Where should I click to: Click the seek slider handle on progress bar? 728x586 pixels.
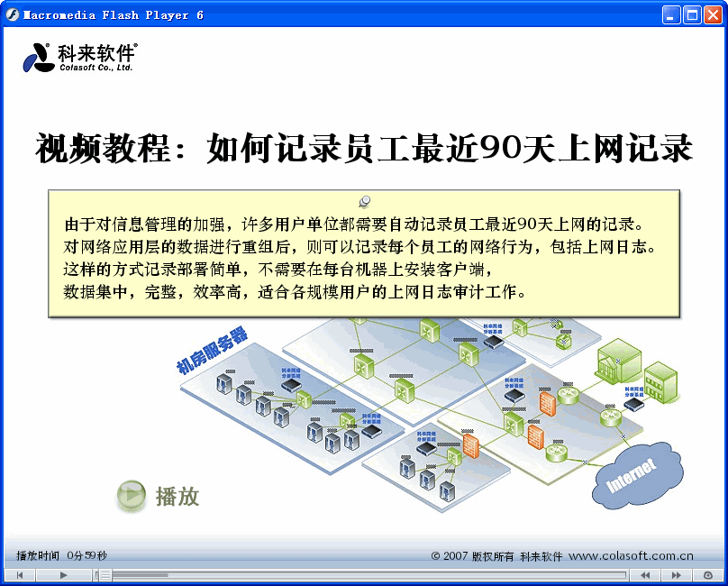click(x=105, y=575)
